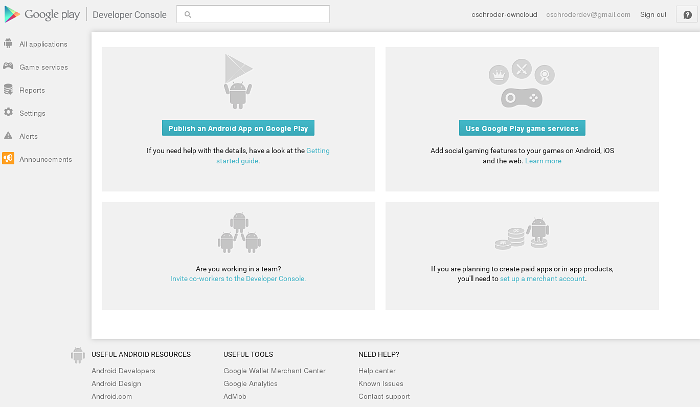Focus the search input field
Screen dimensions: 700x407
[x=257, y=14]
